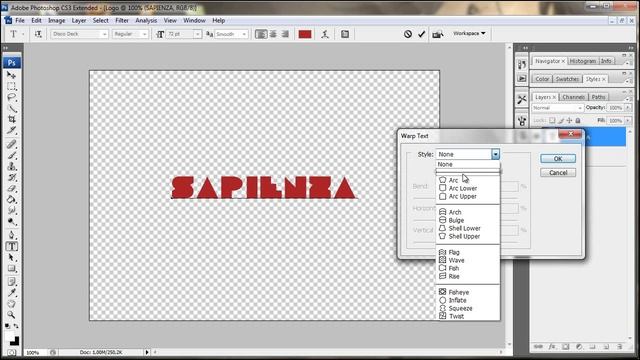
Task: Open the Opacity slider arrow
Action: 628,108
